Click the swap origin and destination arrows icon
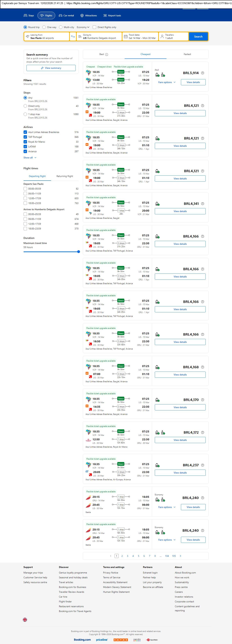Image resolution: width=232 pixels, height=644 pixels. pyautogui.click(x=73, y=36)
